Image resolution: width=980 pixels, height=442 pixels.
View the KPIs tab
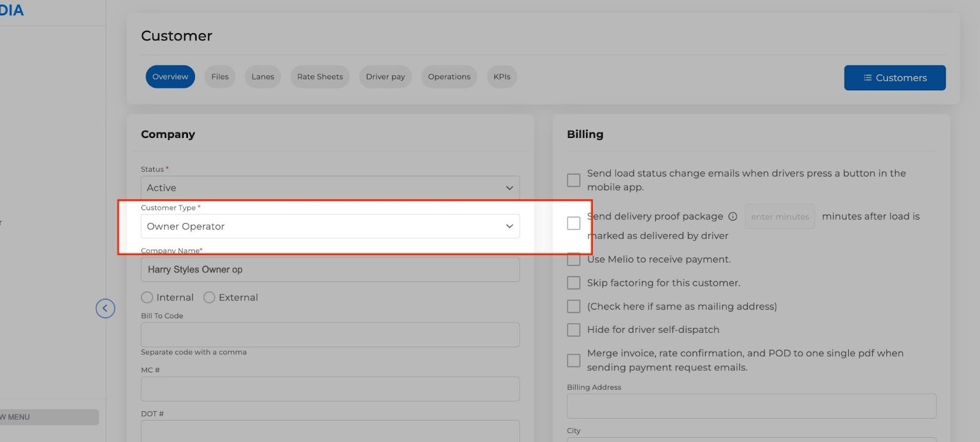pyautogui.click(x=502, y=77)
